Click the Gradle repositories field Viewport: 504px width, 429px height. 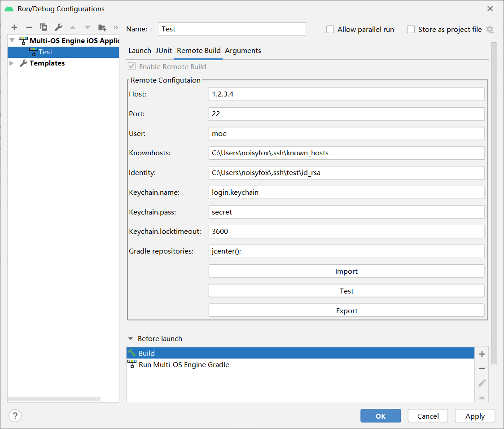tap(346, 251)
